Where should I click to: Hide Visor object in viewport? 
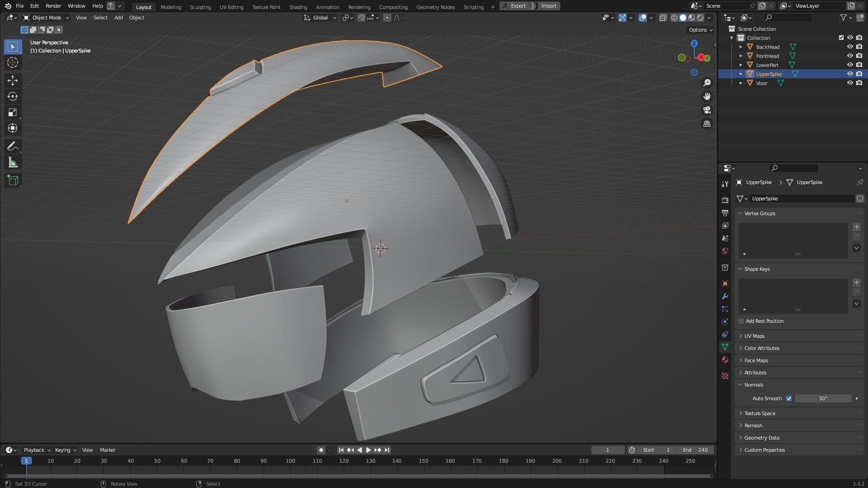[x=850, y=83]
